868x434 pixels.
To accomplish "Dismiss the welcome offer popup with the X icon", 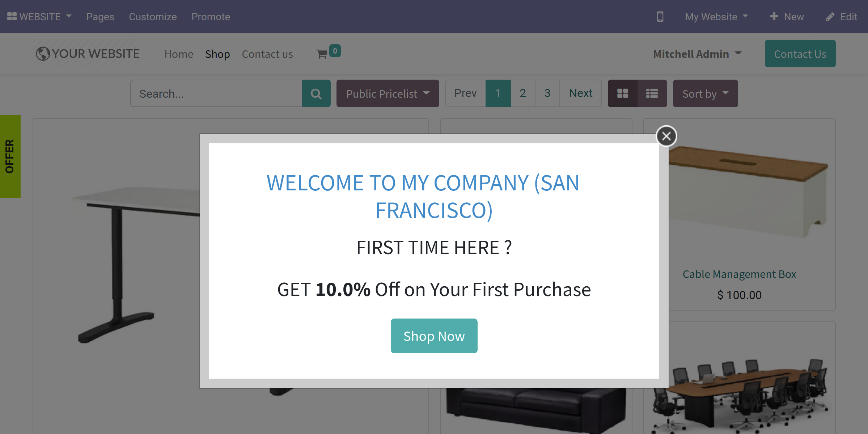I will 666,136.
